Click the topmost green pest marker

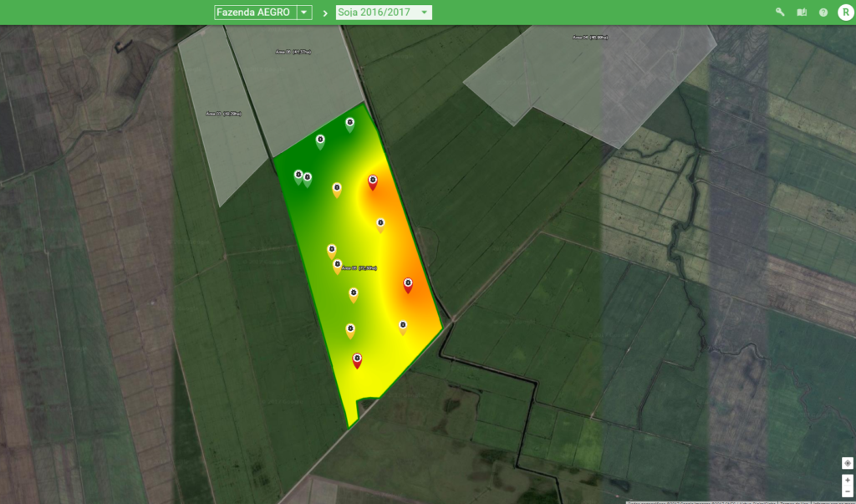[349, 124]
